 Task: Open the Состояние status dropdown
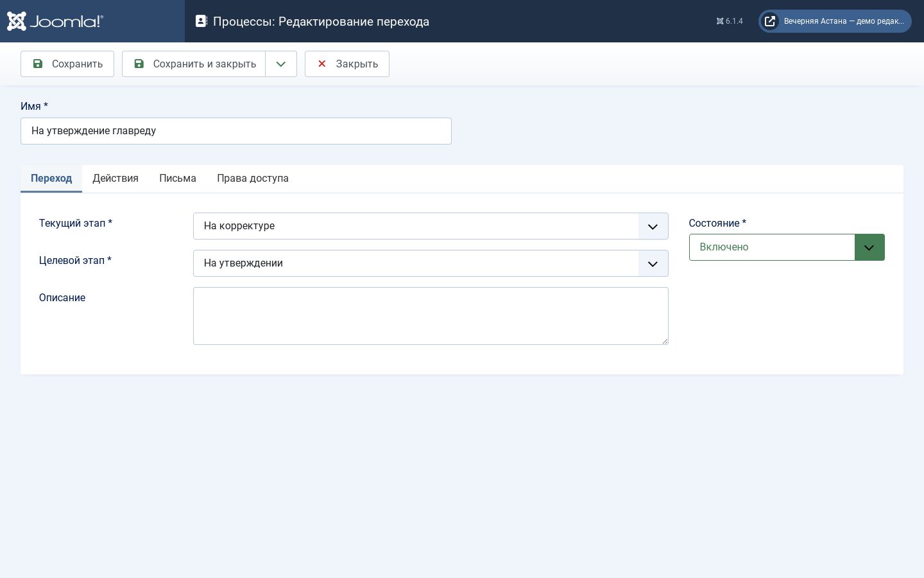click(787, 247)
